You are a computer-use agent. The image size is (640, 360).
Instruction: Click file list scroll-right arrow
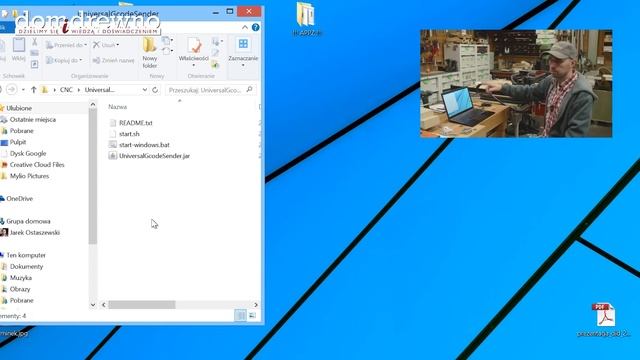[256, 305]
